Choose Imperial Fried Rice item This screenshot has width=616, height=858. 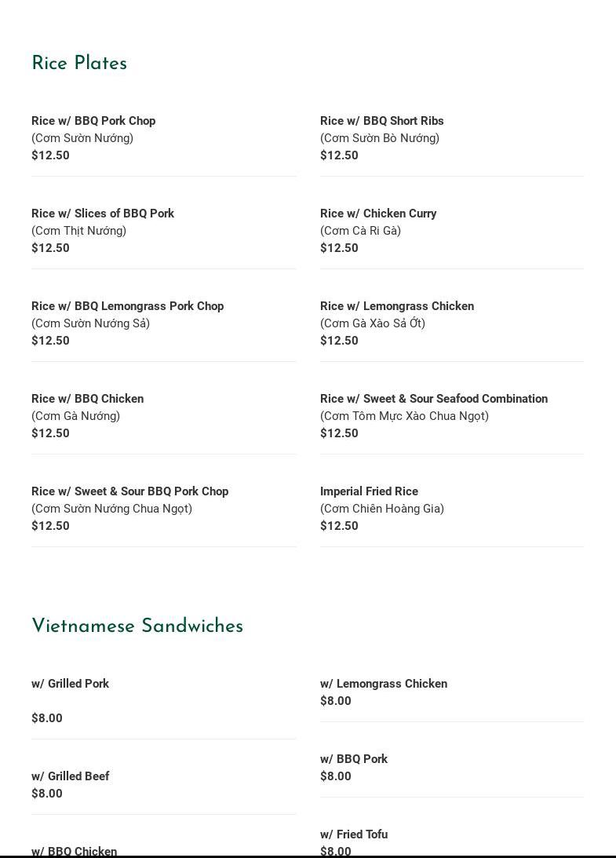click(369, 491)
